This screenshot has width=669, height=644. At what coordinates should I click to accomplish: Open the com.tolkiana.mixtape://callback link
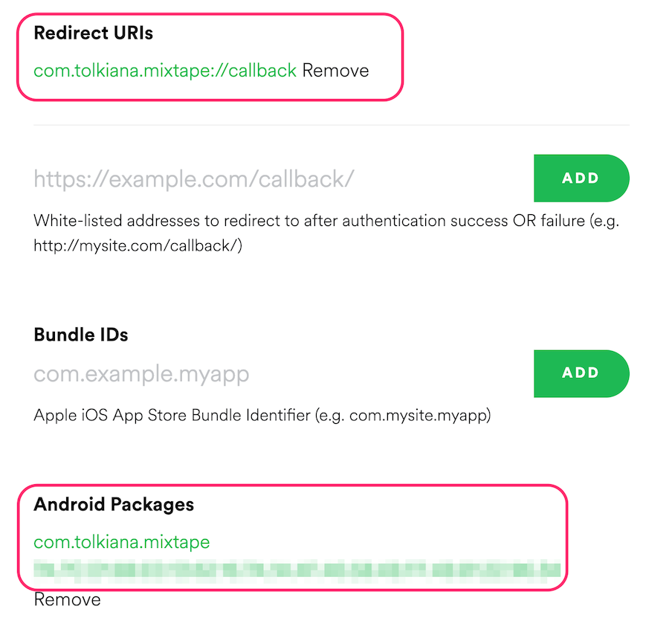(x=165, y=71)
